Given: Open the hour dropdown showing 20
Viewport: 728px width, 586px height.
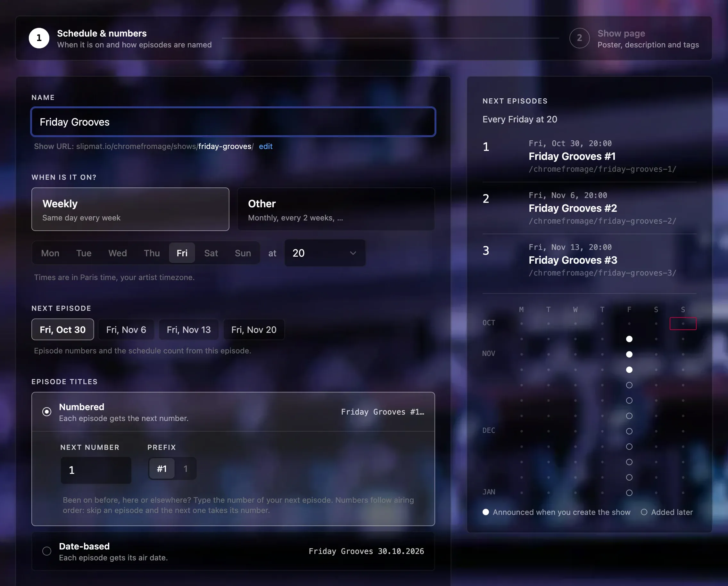Looking at the screenshot, I should point(325,253).
